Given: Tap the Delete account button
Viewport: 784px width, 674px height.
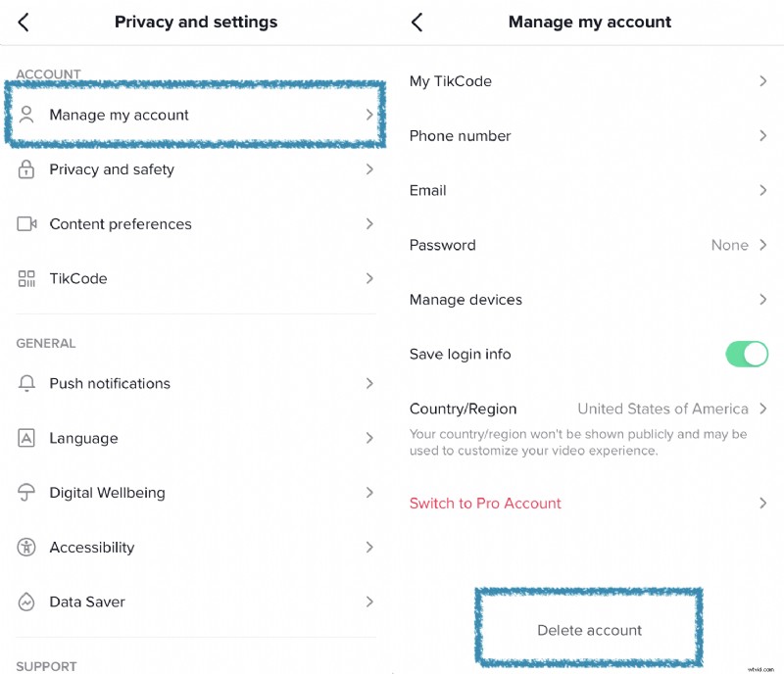Looking at the screenshot, I should [589, 630].
